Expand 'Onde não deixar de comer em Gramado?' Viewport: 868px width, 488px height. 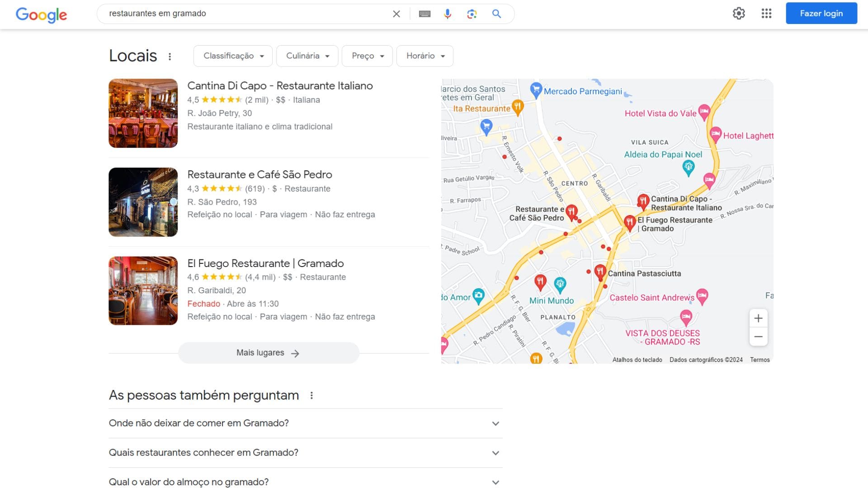(x=305, y=423)
